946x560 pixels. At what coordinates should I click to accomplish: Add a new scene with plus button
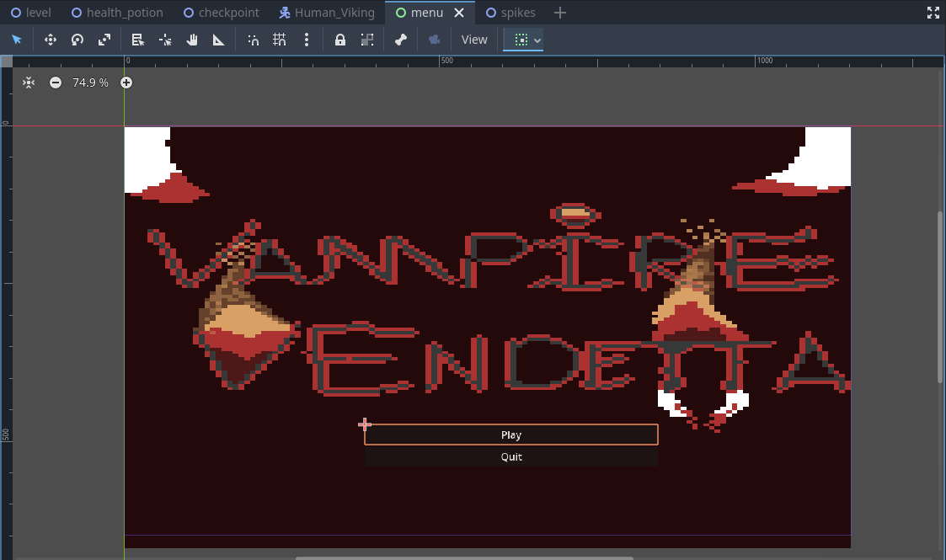pyautogui.click(x=560, y=13)
